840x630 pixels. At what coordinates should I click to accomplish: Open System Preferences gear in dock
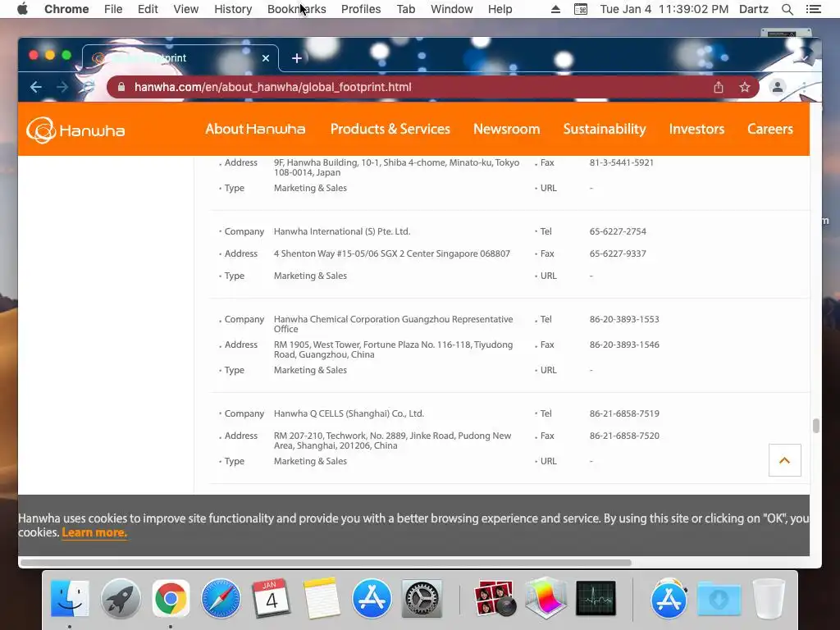pyautogui.click(x=422, y=598)
